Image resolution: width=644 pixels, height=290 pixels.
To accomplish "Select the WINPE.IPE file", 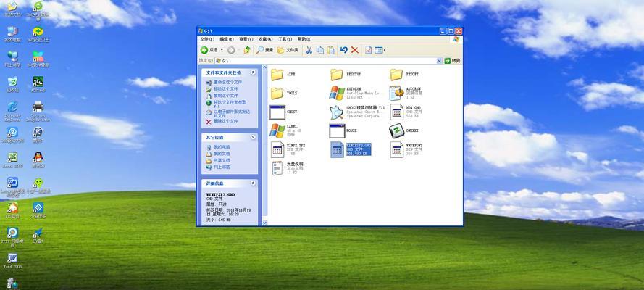I will click(x=277, y=149).
